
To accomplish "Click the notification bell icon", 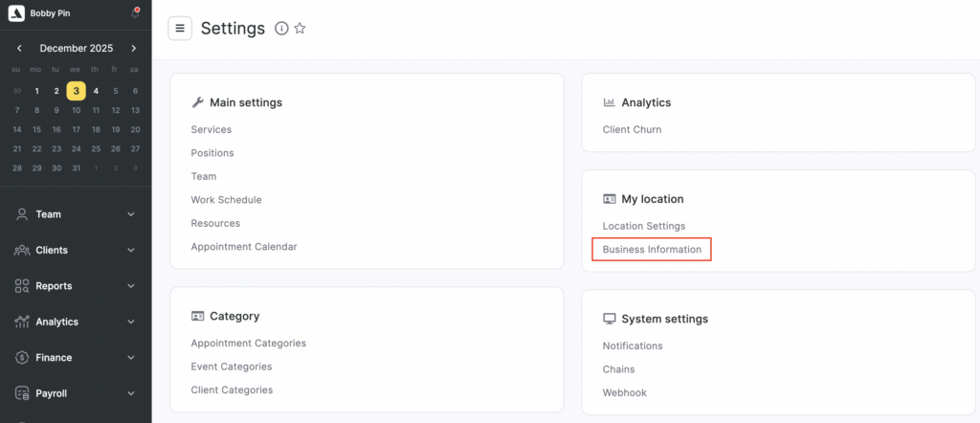I will (x=135, y=13).
